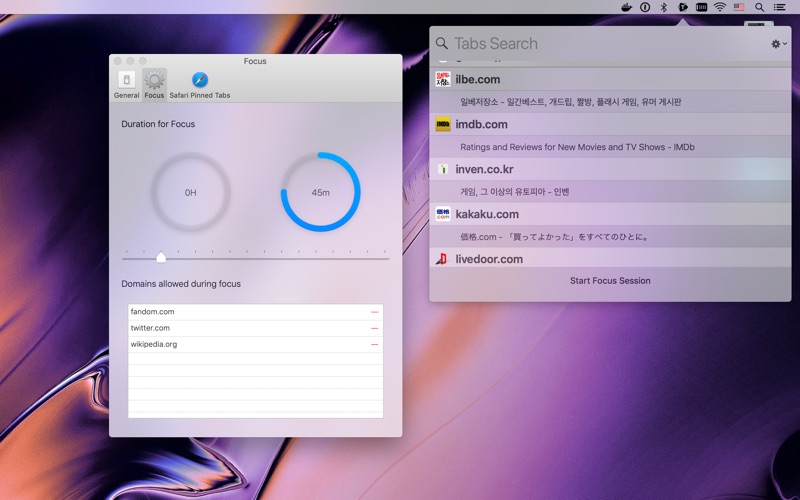
Task: Click the livedoor.com favicon
Action: coord(442,259)
